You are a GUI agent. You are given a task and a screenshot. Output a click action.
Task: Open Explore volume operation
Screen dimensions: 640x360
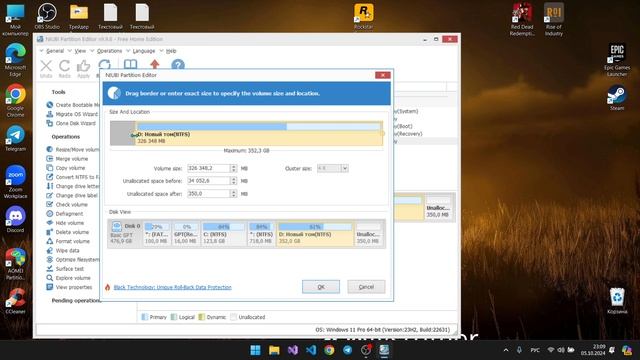(68, 278)
